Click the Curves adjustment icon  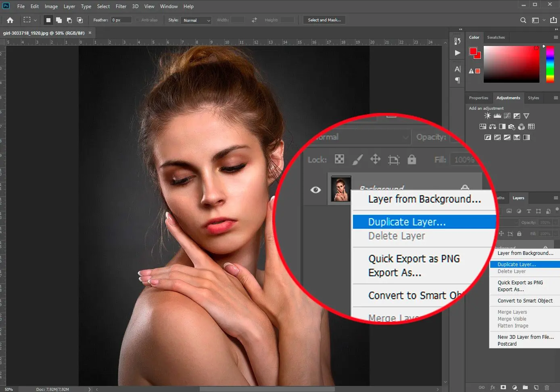pos(507,116)
